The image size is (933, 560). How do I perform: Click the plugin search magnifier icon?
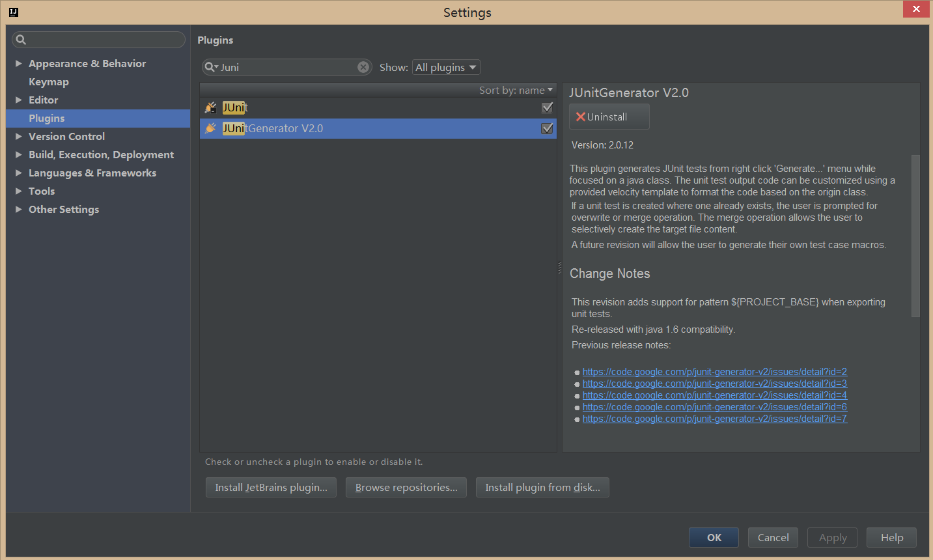pyautogui.click(x=211, y=67)
